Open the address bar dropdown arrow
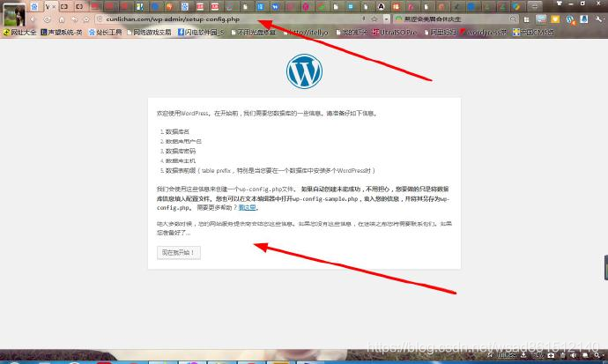608x364 pixels. [x=386, y=19]
